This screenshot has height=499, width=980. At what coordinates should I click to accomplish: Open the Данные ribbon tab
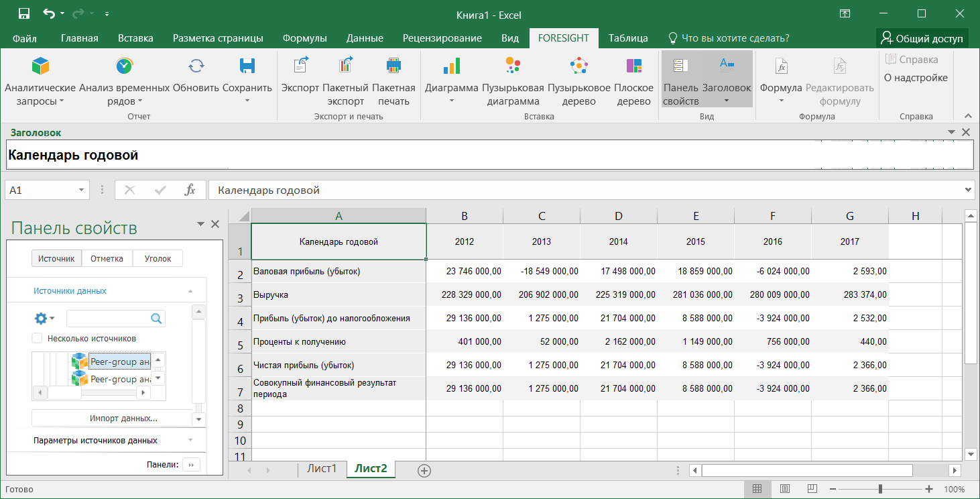365,38
